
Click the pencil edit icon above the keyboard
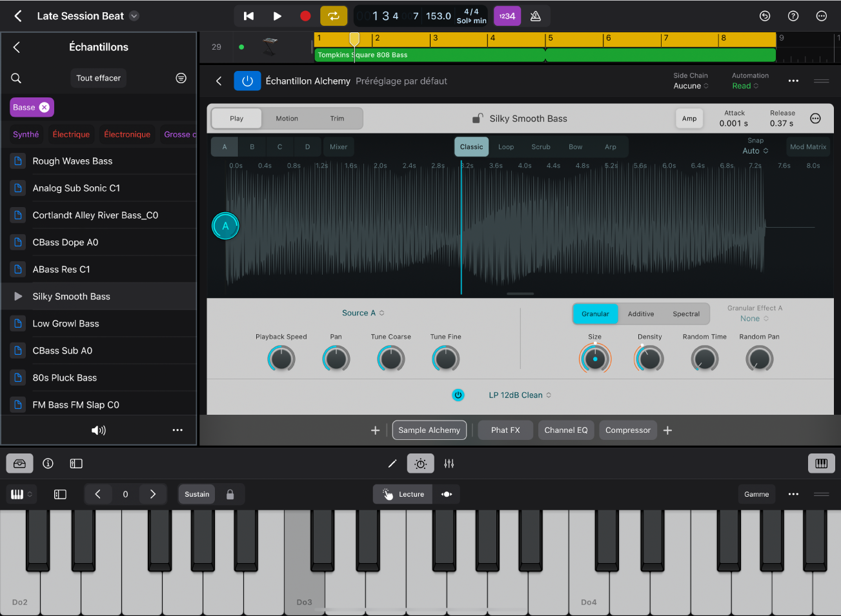pos(392,463)
